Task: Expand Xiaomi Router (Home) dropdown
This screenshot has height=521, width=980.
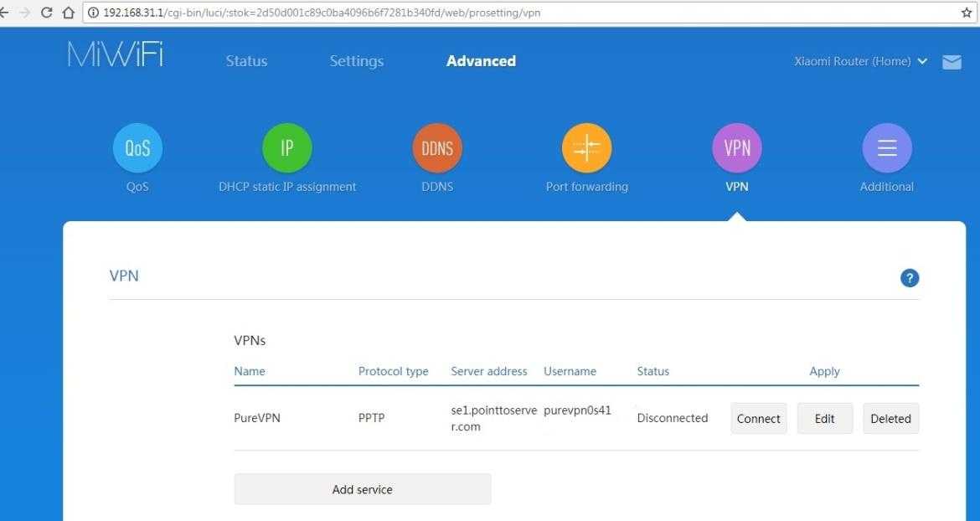Action: 860,61
